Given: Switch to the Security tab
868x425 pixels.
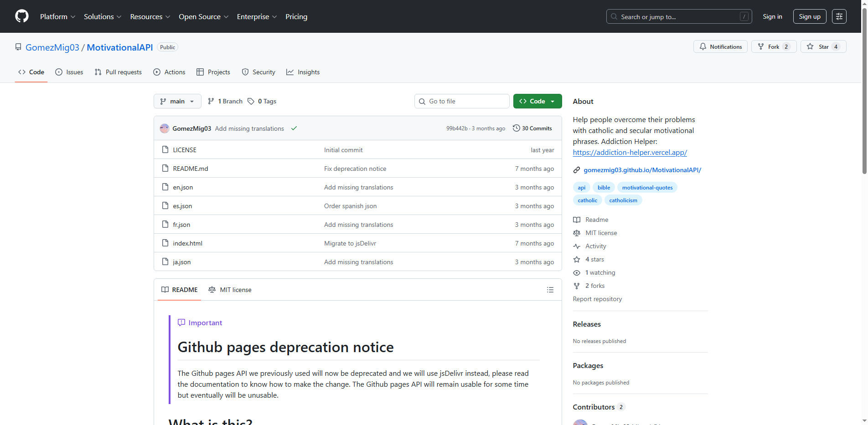Looking at the screenshot, I should tap(258, 72).
